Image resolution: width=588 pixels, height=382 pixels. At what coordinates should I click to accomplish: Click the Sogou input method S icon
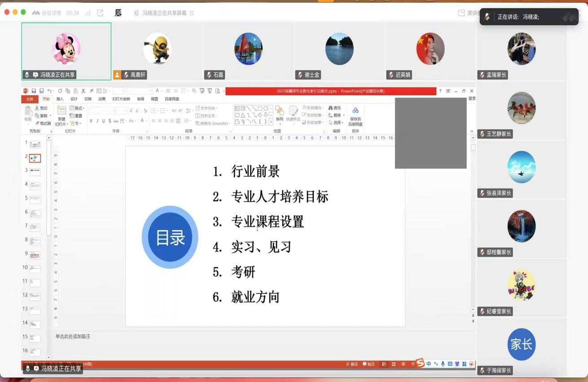420,363
